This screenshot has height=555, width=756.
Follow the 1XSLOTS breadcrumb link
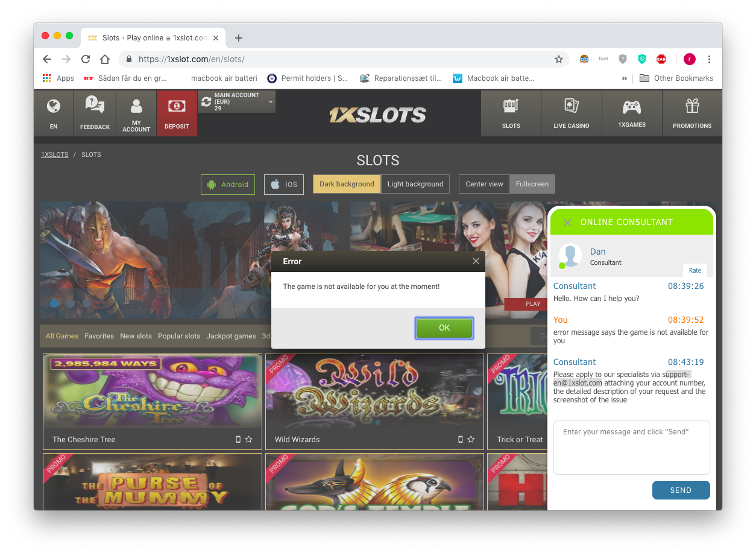(54, 154)
